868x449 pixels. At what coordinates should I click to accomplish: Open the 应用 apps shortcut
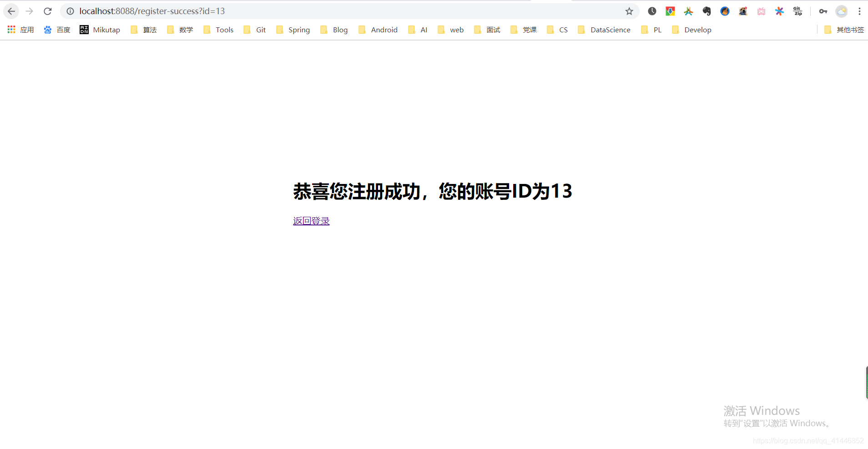tap(20, 30)
